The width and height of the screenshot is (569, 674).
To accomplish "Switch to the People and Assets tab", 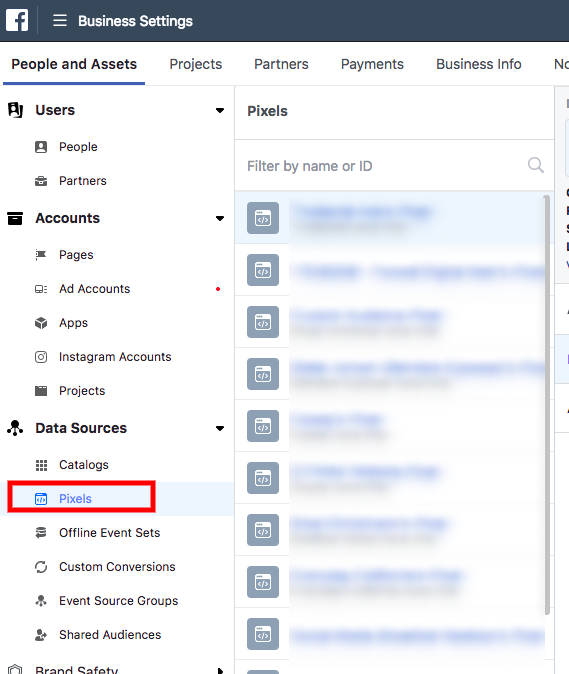I will click(x=74, y=64).
